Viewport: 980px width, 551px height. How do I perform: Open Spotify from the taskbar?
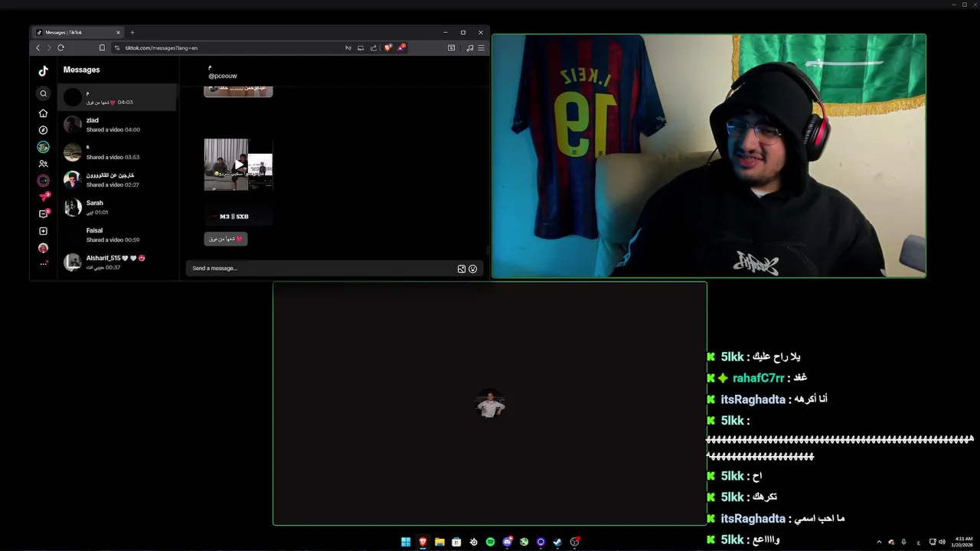490,542
